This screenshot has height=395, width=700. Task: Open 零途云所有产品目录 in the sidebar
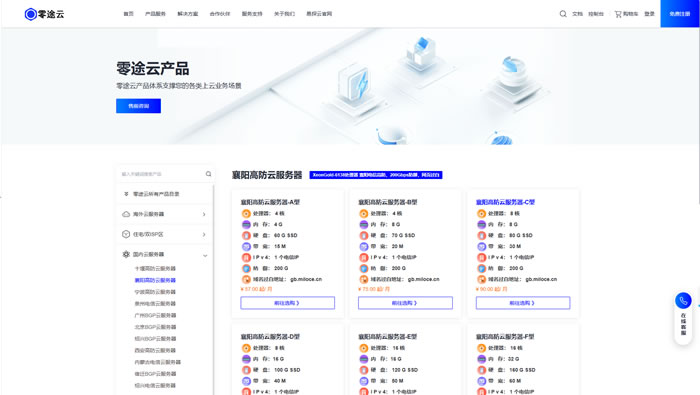click(x=156, y=194)
